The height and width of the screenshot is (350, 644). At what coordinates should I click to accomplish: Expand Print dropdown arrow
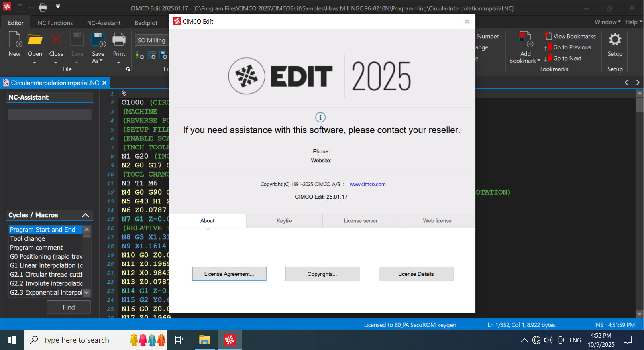coord(118,63)
